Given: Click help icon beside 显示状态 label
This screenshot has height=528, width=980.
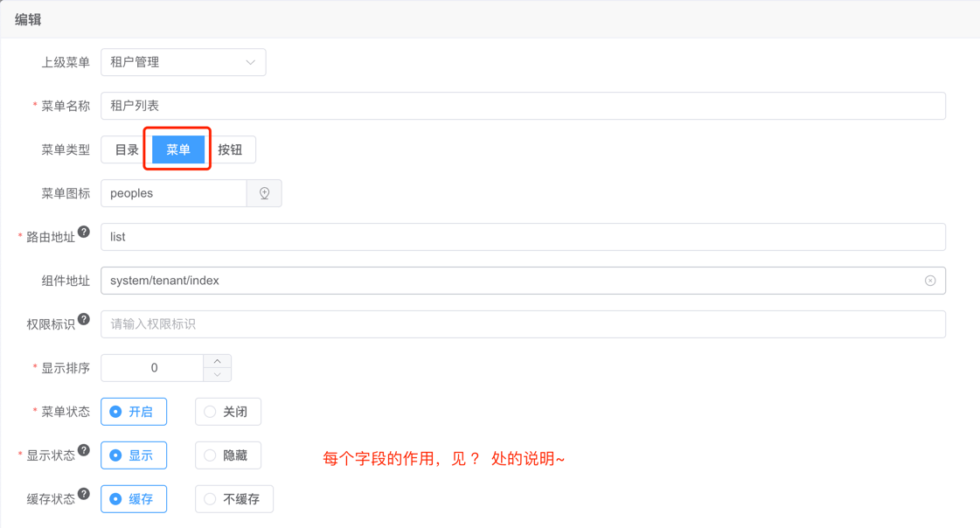Looking at the screenshot, I should (x=84, y=450).
